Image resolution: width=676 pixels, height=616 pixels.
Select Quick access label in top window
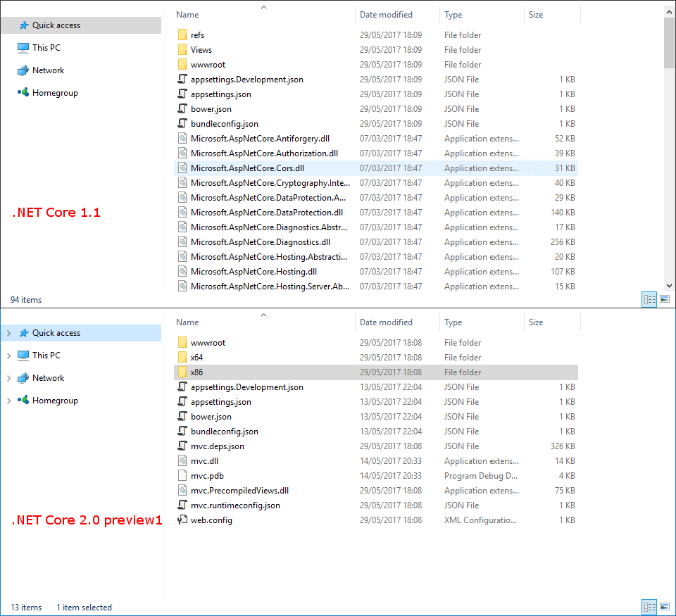pyautogui.click(x=56, y=25)
